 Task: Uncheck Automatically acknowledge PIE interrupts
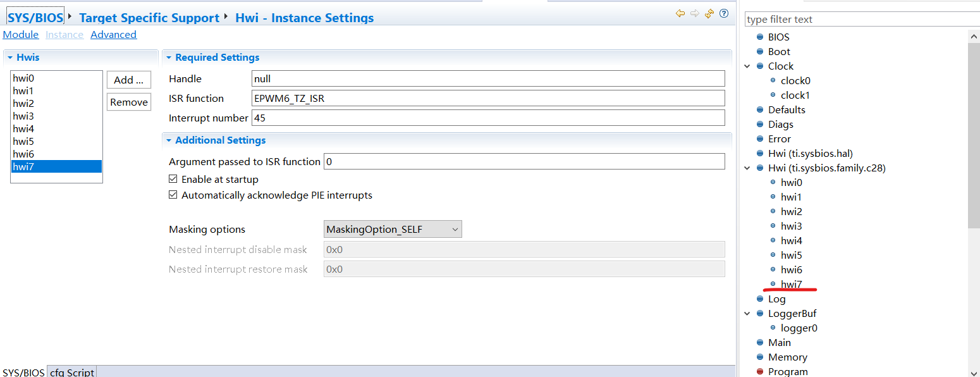[x=173, y=195]
